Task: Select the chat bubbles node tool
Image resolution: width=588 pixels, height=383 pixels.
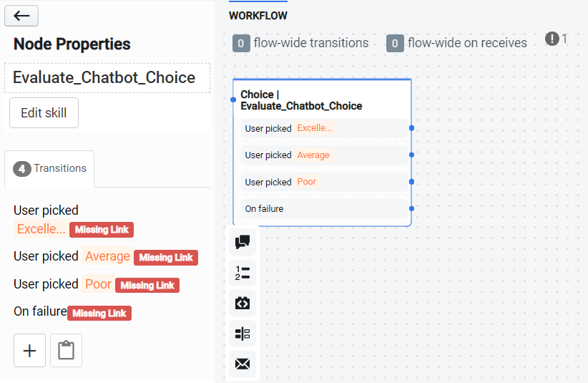Action: [242, 242]
